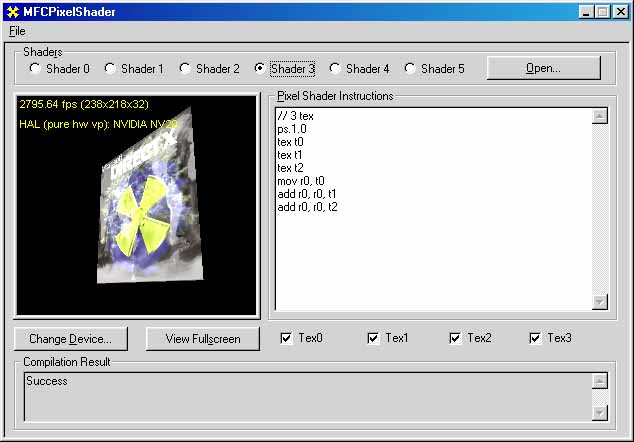This screenshot has height=442, width=634.
Task: Click the shader instructions scroll up arrow
Action: click(600, 116)
